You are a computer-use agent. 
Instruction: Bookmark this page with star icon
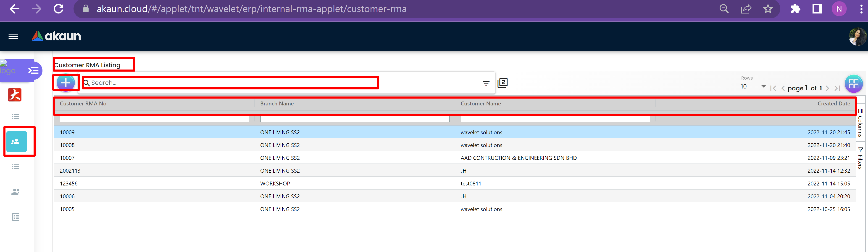(x=768, y=9)
